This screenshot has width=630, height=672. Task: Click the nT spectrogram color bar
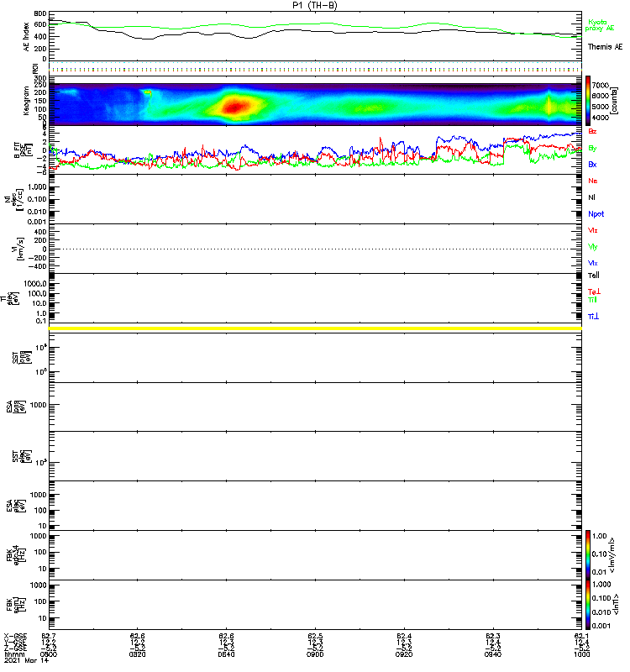pos(588,605)
